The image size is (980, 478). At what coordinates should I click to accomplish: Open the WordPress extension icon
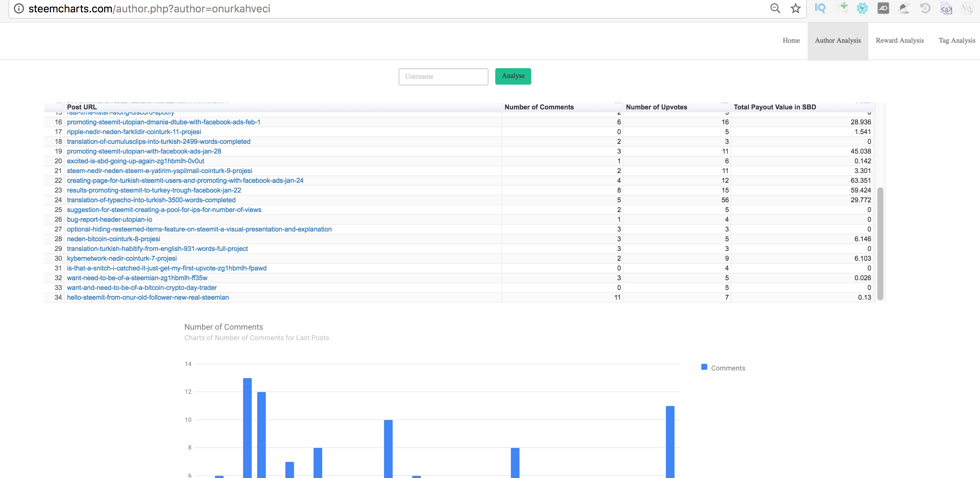coord(967,8)
